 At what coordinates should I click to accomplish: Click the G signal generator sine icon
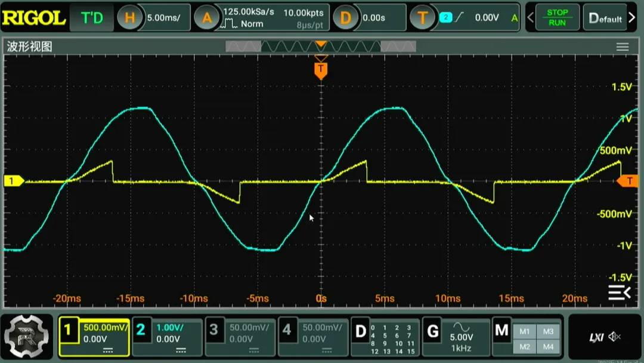tap(462, 327)
